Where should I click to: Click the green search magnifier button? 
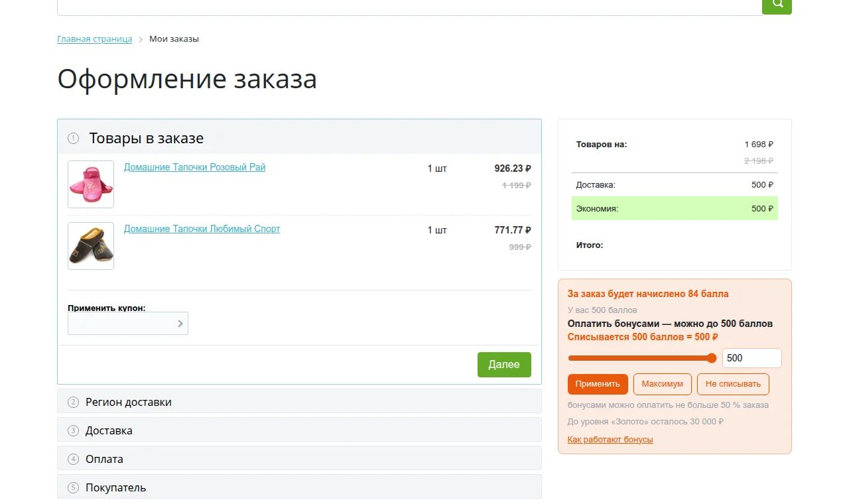777,5
